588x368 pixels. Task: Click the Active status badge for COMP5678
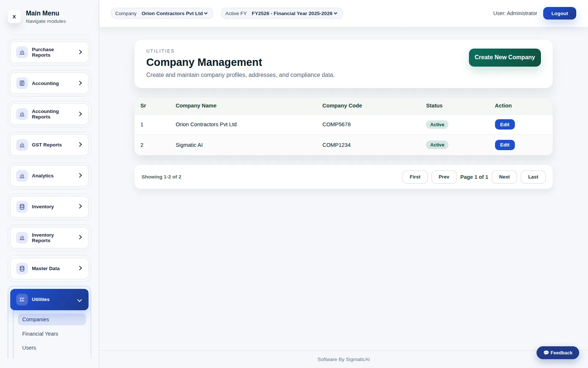point(437,124)
